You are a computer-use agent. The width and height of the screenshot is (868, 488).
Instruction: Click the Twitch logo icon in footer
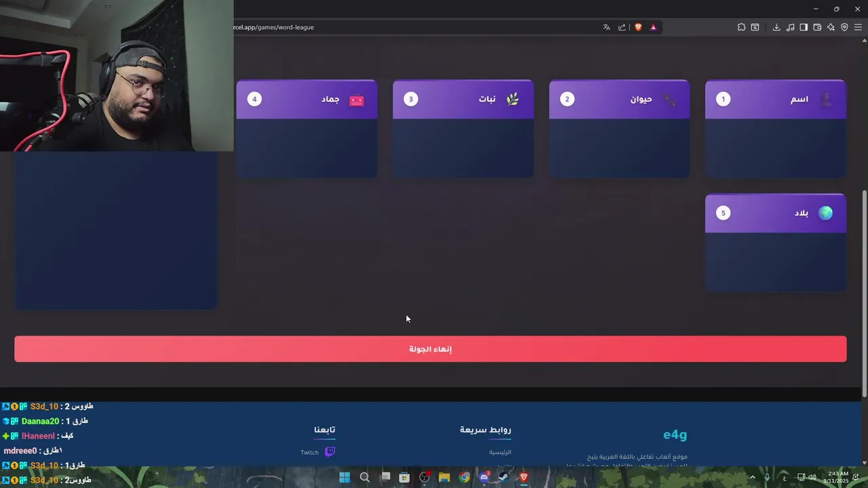[x=330, y=452]
